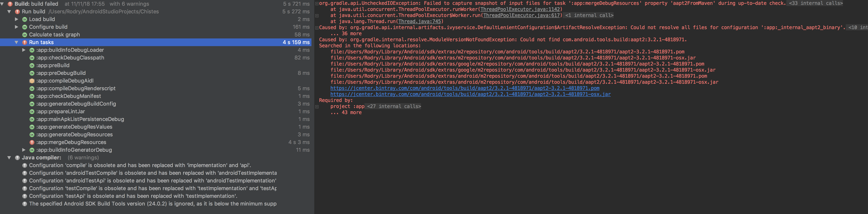The height and width of the screenshot is (214, 868).
Task: Open the jcenter aapt2-3.2.1-4818971.pom URL
Action: coord(465,88)
